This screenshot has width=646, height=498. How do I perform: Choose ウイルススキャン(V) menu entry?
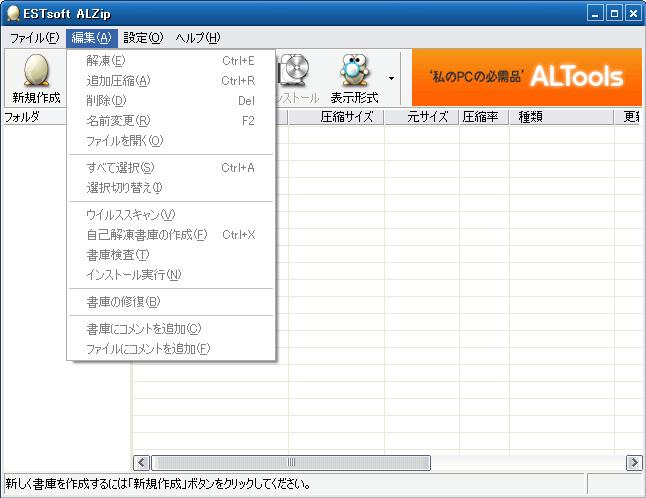point(171,215)
